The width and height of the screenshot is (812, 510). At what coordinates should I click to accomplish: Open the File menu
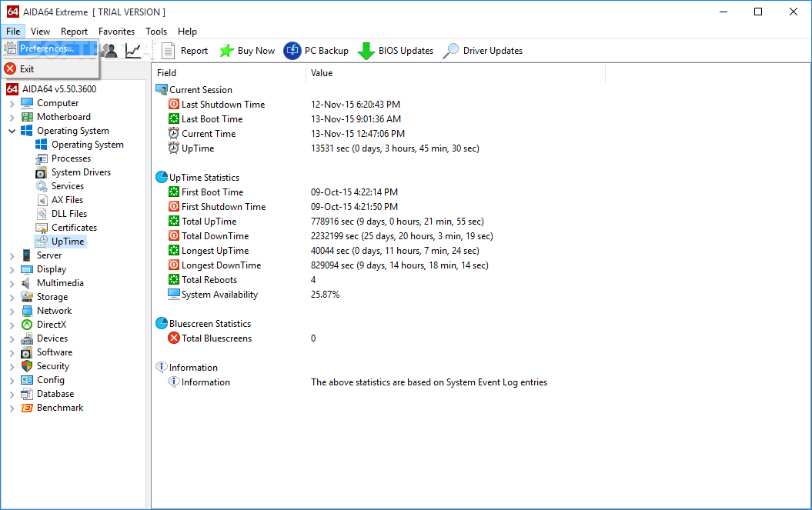tap(13, 32)
